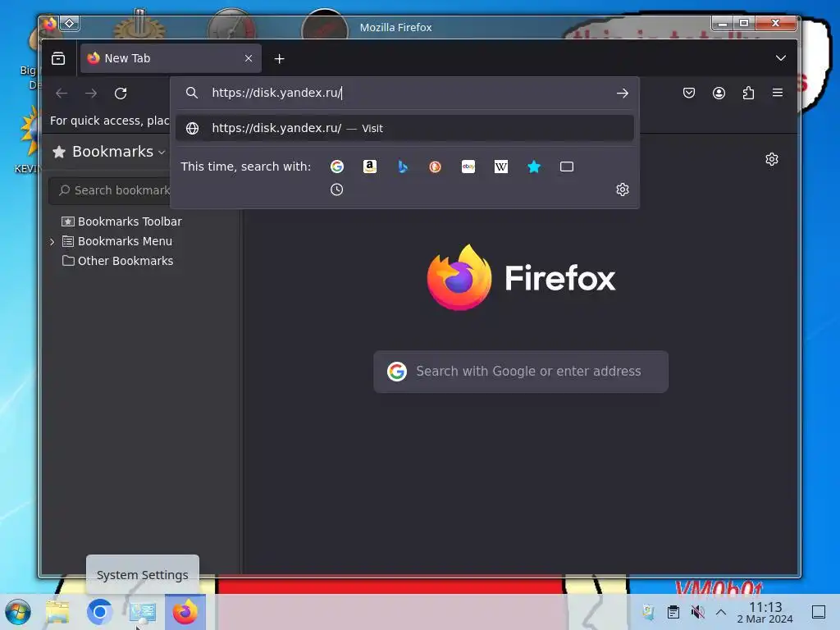The width and height of the screenshot is (840, 630).
Task: Search this time with Wikipedia
Action: tap(501, 167)
